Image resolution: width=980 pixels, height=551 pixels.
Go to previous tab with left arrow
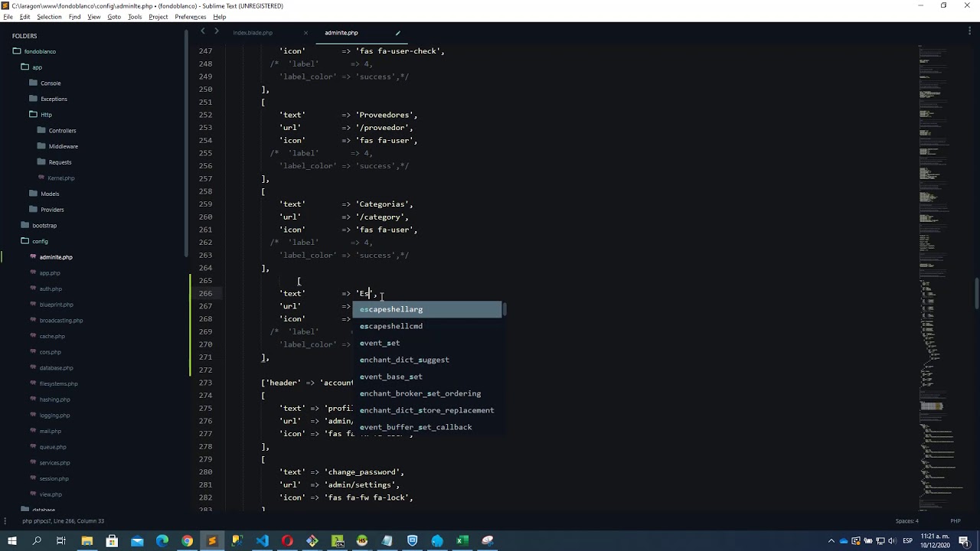pyautogui.click(x=203, y=31)
